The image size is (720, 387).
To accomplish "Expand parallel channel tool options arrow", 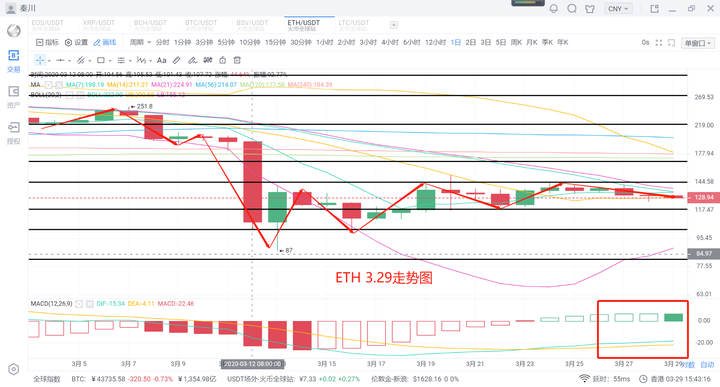I will [x=90, y=61].
